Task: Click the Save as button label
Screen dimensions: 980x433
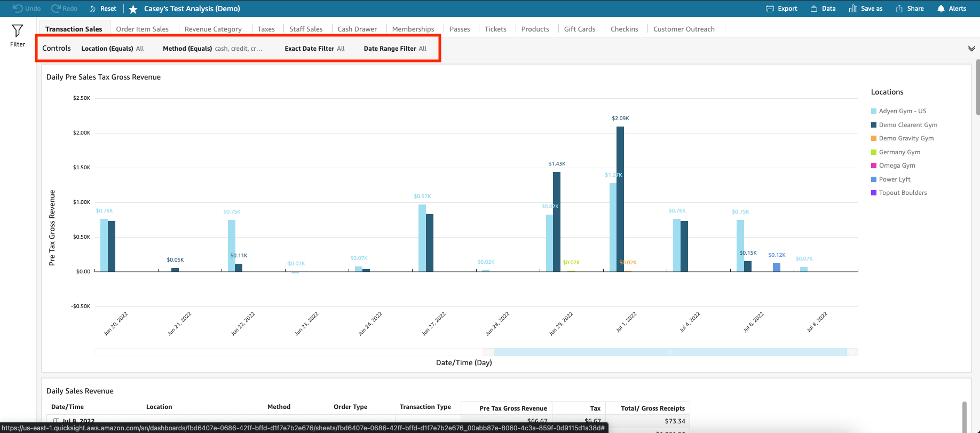Action: pos(872,9)
